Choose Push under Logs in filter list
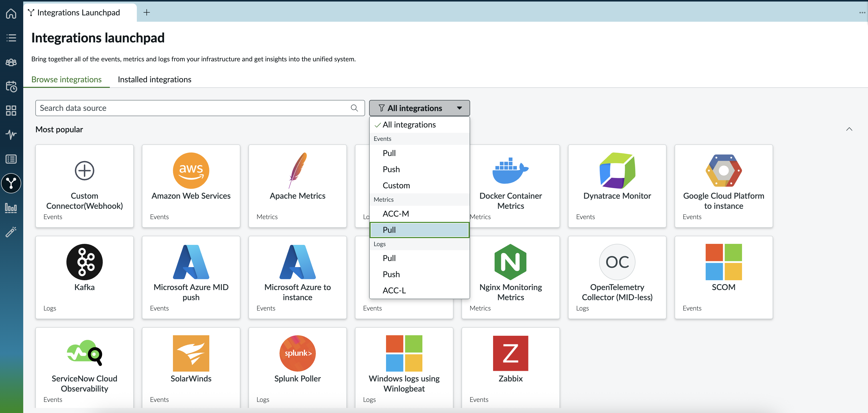 click(419, 275)
